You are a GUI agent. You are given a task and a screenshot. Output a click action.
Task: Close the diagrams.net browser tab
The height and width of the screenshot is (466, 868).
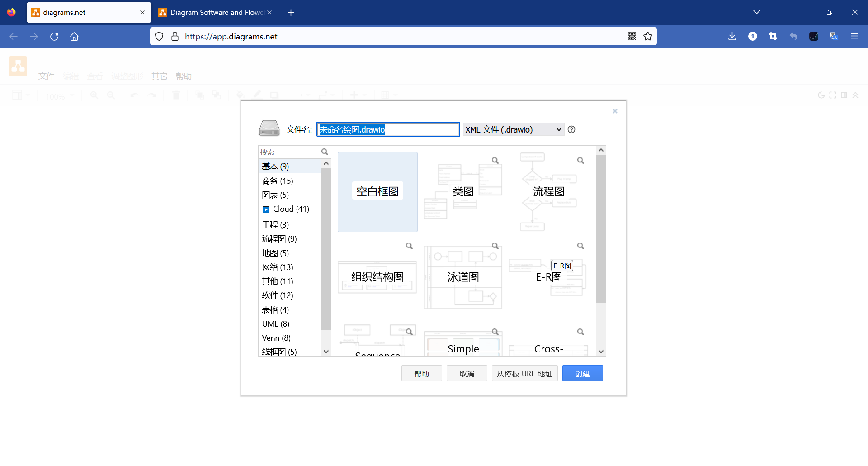[x=142, y=13]
